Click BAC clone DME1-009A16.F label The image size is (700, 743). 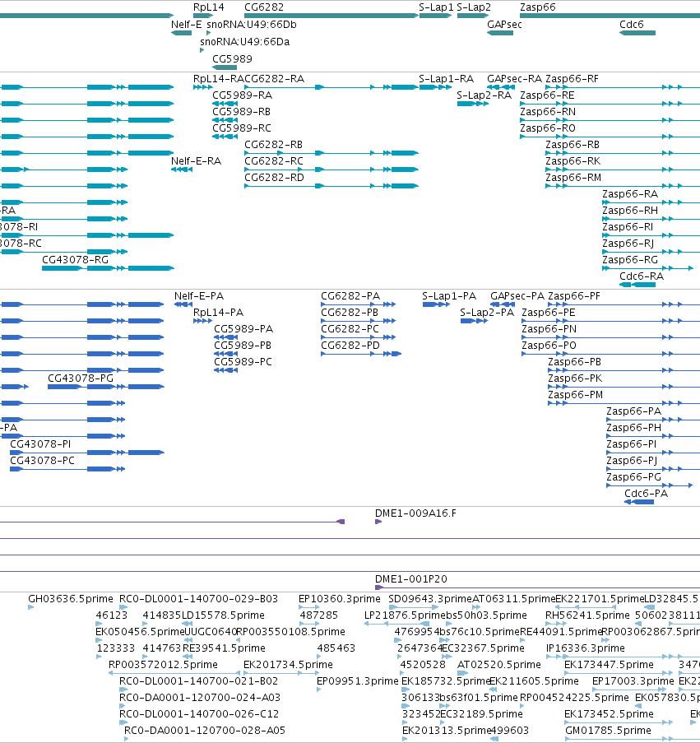click(x=416, y=513)
